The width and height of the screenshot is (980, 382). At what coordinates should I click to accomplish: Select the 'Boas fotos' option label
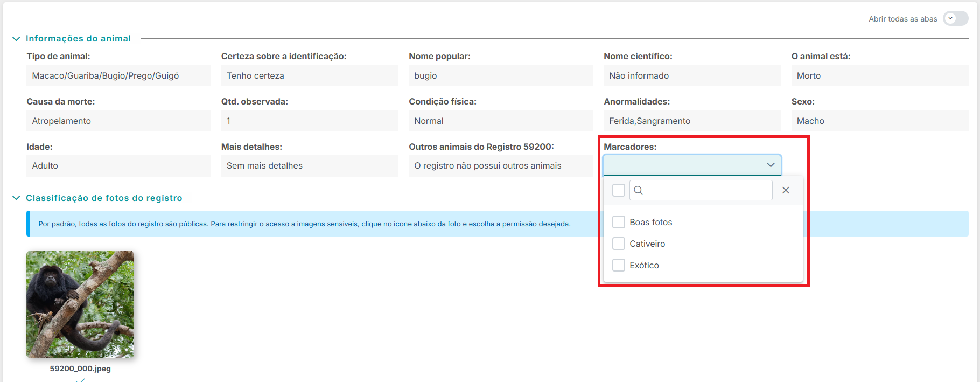point(650,222)
